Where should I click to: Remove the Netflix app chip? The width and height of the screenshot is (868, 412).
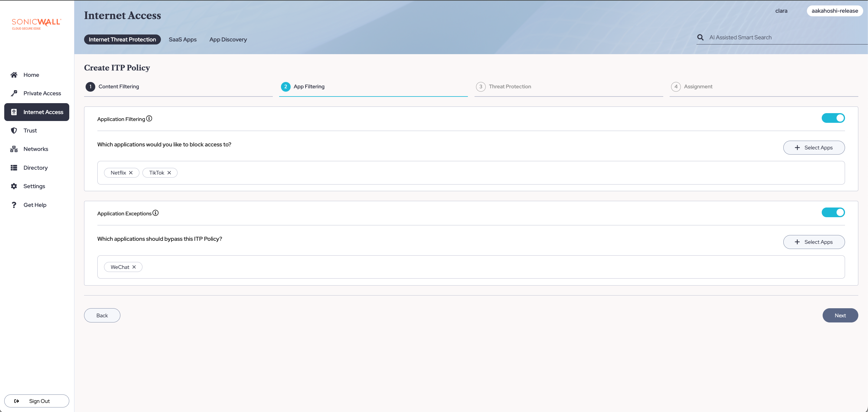coord(131,173)
